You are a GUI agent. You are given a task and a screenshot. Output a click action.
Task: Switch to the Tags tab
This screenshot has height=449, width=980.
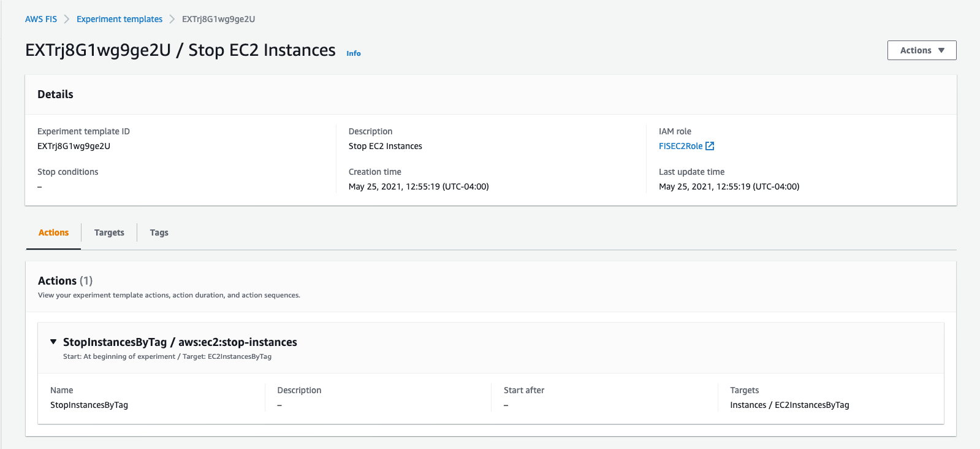159,232
